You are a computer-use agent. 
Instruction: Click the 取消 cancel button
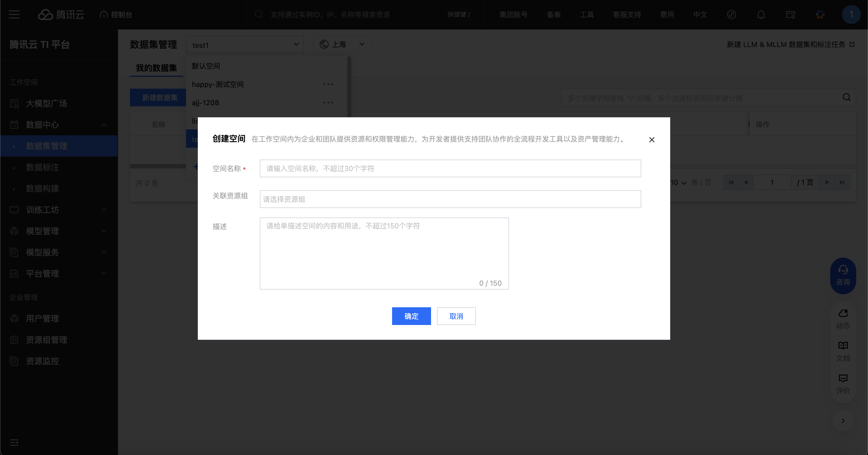(x=456, y=316)
